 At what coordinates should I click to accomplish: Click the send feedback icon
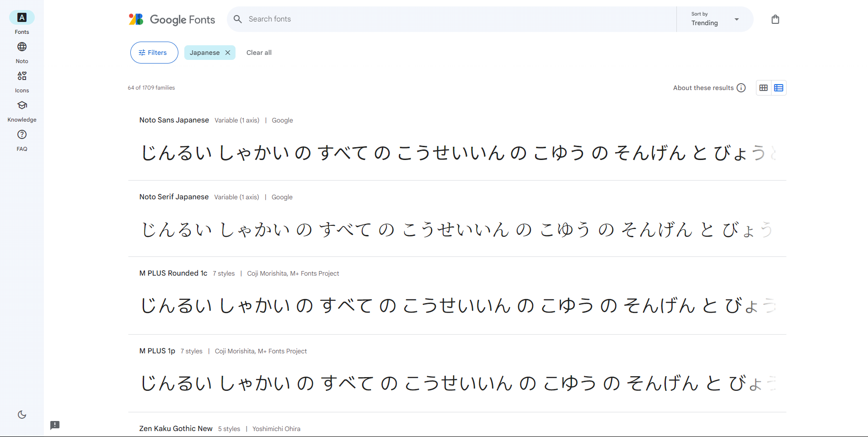54,426
